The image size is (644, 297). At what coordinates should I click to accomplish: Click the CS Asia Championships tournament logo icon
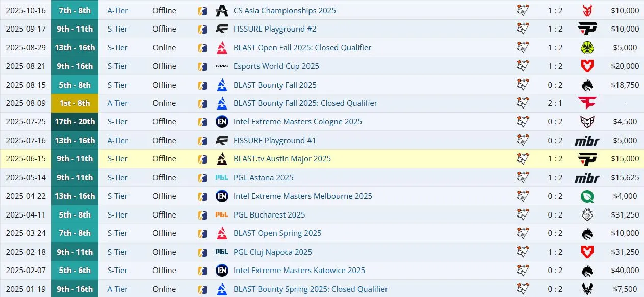222,10
